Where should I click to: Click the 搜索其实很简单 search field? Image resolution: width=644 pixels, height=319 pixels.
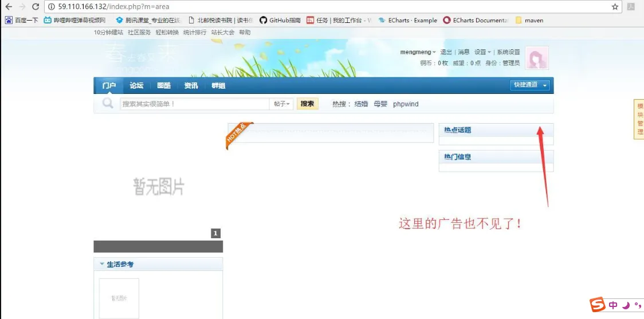(195, 104)
